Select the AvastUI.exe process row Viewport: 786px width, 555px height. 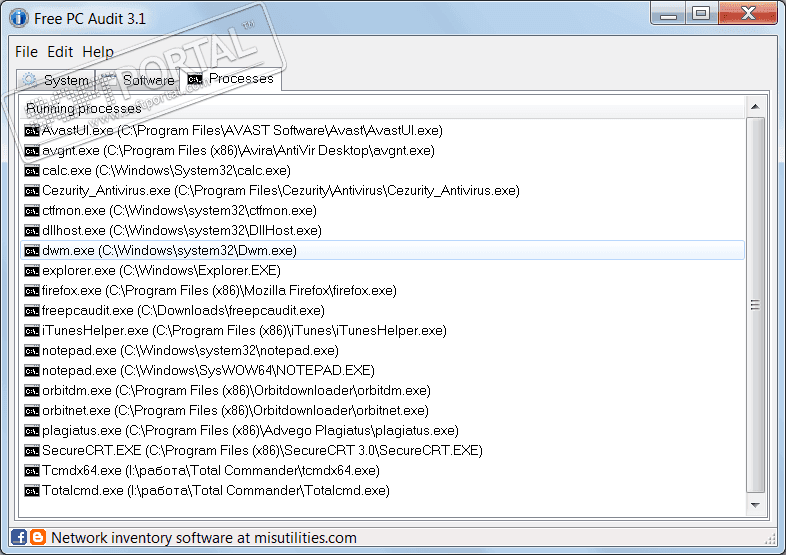click(x=382, y=131)
